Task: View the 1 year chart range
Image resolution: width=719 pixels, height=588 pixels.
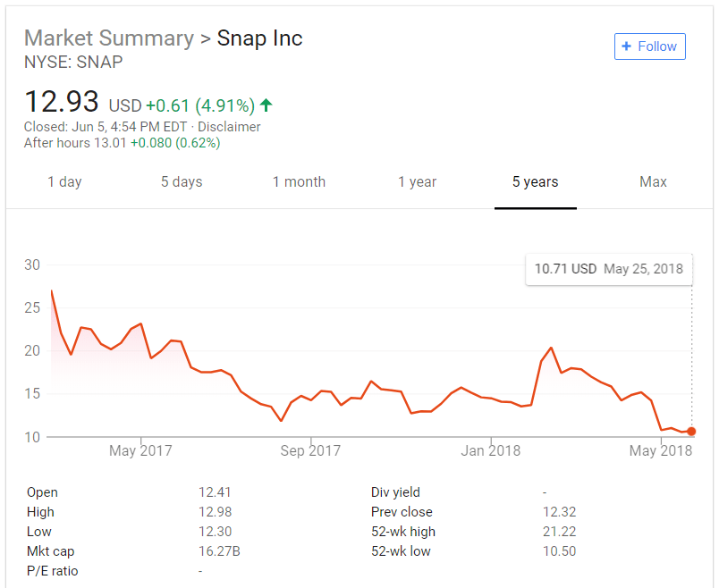Action: pyautogui.click(x=417, y=181)
